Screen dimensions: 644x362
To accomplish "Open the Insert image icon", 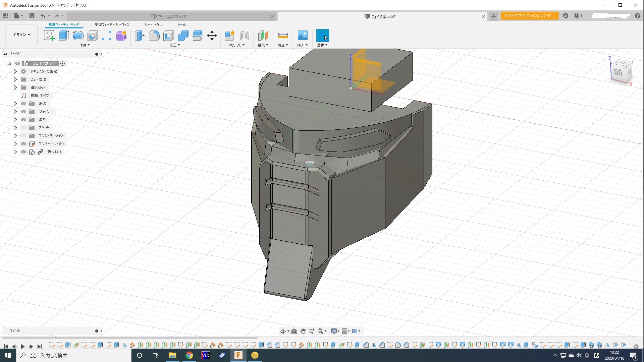I will click(x=302, y=36).
